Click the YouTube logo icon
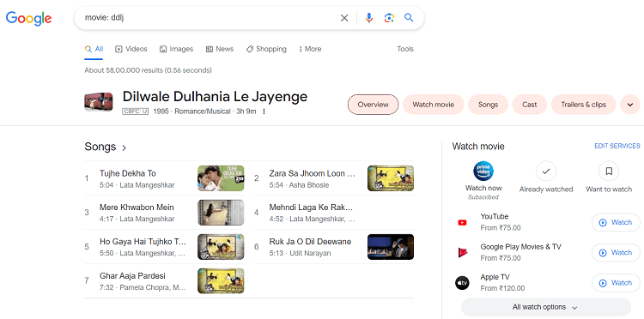 [x=462, y=223]
